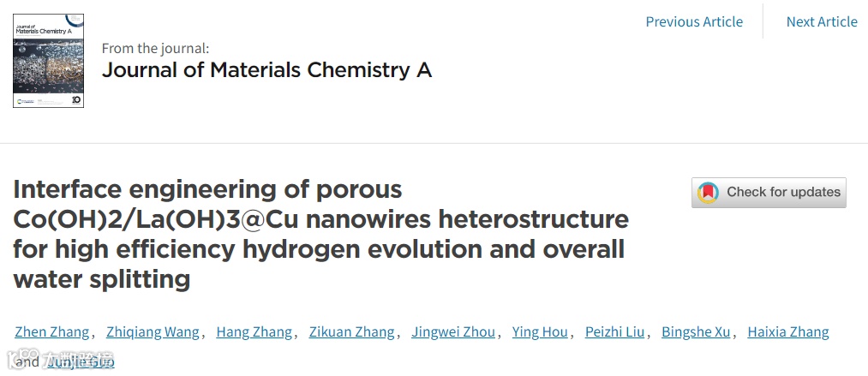Open author Bingshe Xu link
This screenshot has height=376, width=868.
(x=696, y=332)
